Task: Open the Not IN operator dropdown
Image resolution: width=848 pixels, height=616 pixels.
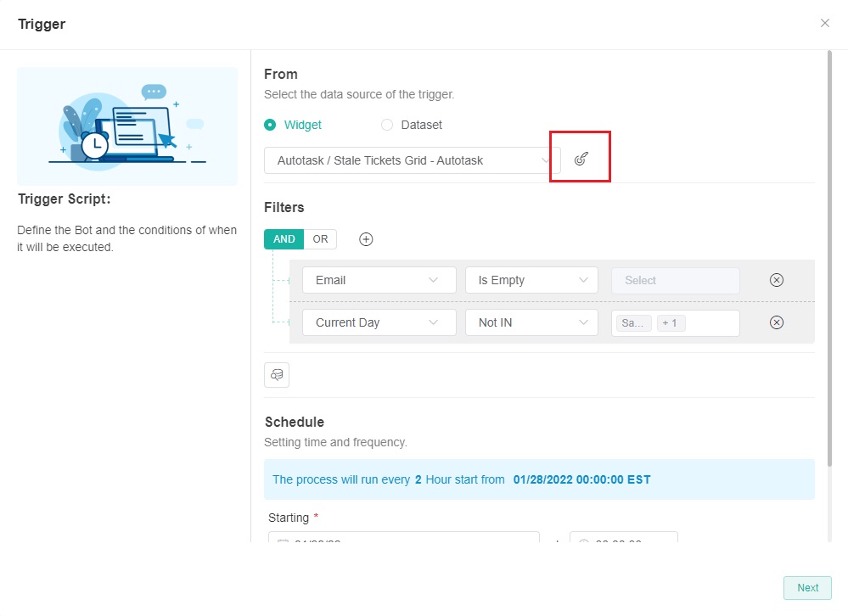Action: 531,322
